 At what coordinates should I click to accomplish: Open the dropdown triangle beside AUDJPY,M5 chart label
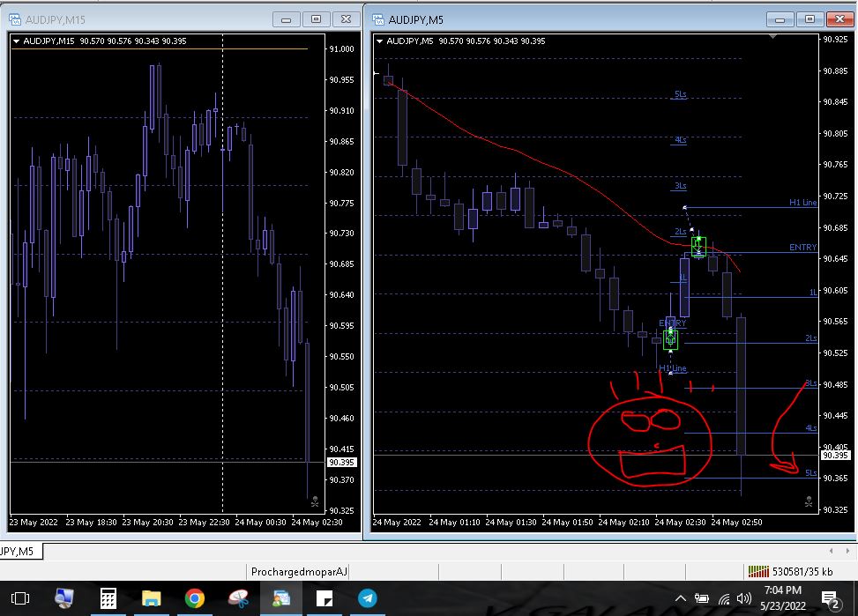pos(380,41)
